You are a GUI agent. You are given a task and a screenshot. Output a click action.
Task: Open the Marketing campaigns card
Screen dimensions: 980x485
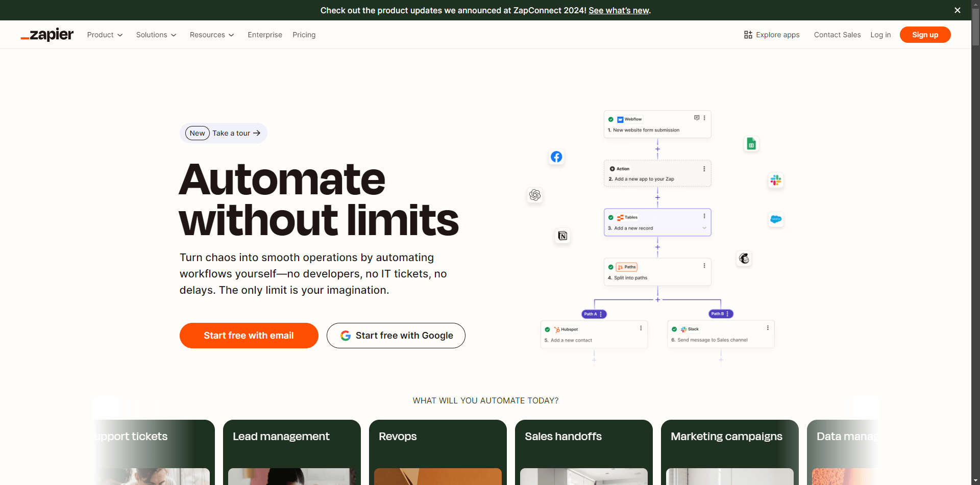coord(730,452)
